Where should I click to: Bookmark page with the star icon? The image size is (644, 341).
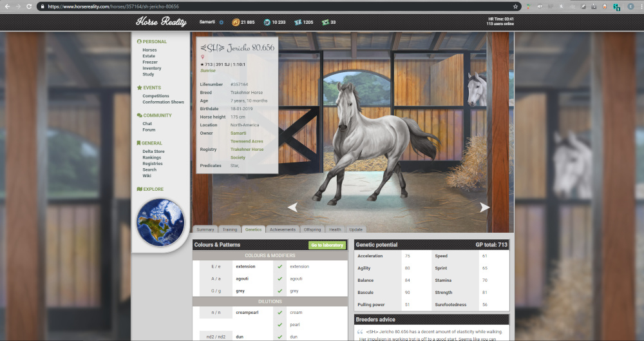pyautogui.click(x=515, y=6)
